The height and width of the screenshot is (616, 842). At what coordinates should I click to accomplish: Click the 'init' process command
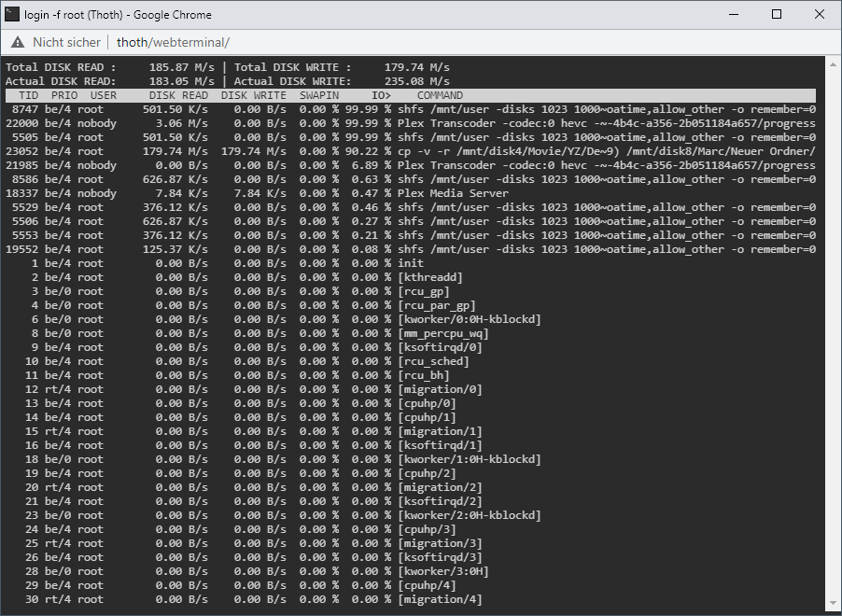point(411,263)
